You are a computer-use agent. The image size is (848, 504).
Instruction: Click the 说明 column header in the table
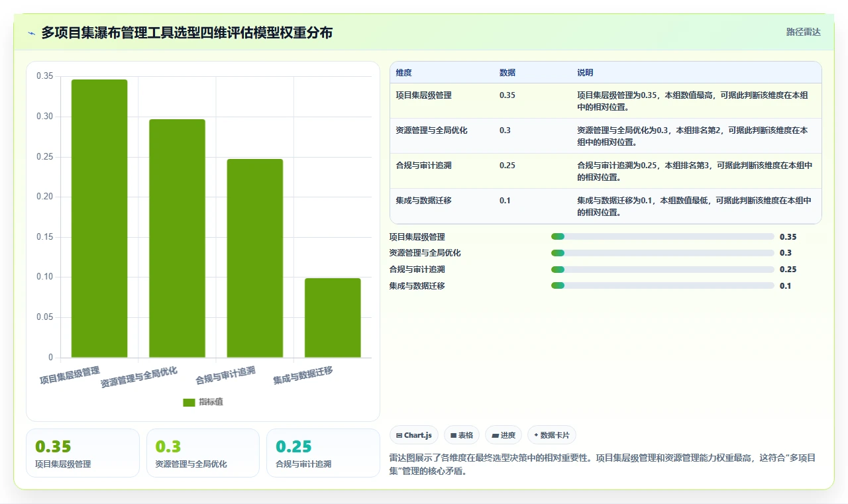tap(585, 73)
